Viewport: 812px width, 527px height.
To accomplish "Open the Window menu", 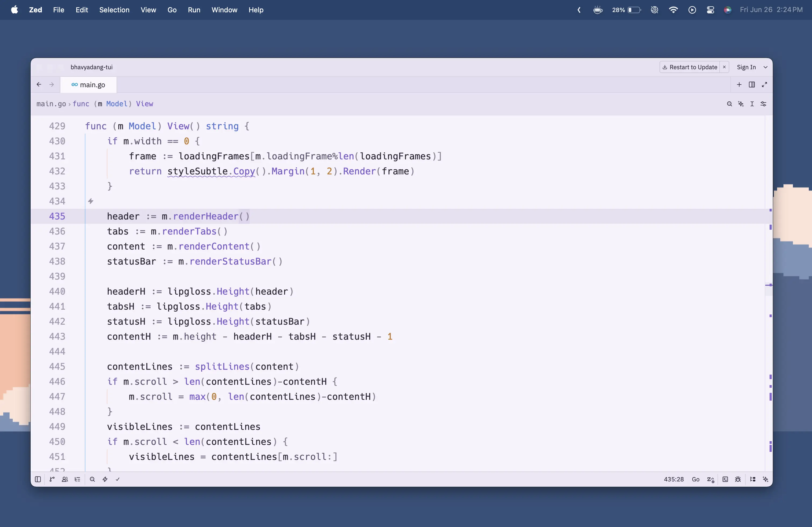I will point(224,10).
